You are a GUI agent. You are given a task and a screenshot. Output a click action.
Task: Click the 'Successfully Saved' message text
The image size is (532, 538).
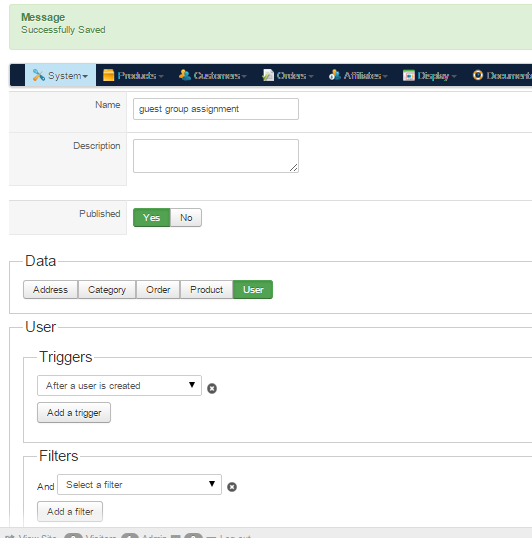[x=63, y=30]
